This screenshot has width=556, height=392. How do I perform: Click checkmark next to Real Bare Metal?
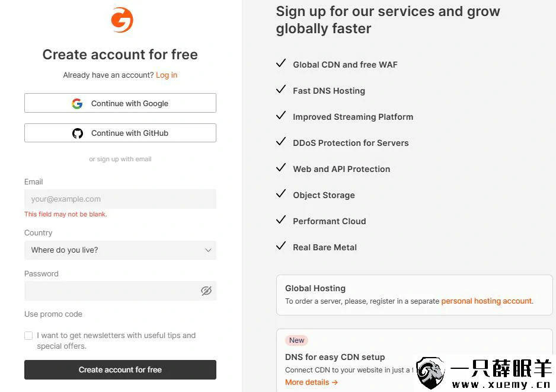click(281, 246)
